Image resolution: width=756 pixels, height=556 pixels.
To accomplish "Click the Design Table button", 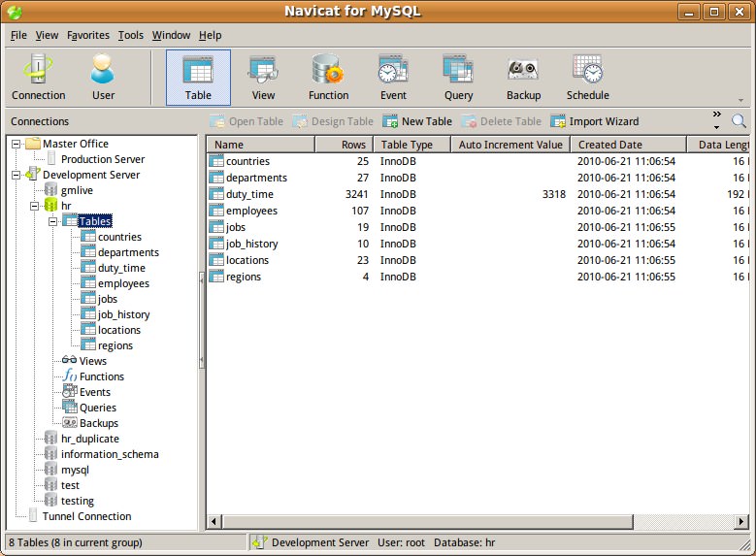I will point(333,121).
